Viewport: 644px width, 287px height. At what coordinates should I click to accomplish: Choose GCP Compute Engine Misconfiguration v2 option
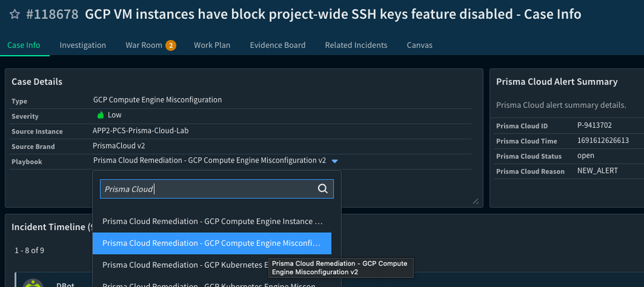point(212,243)
